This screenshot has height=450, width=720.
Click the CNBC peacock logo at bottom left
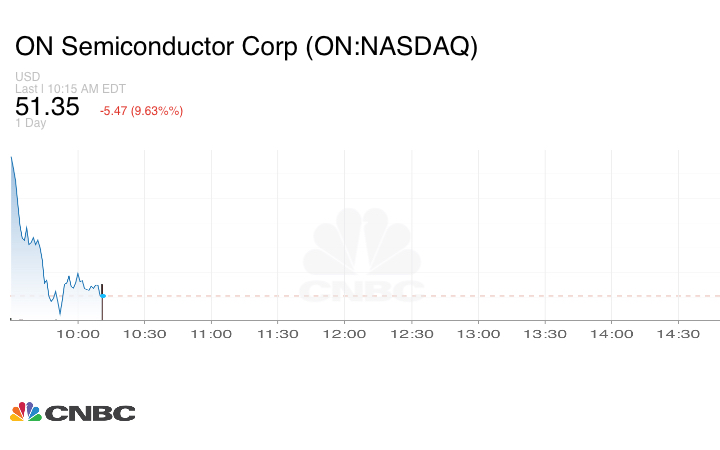[72, 412]
